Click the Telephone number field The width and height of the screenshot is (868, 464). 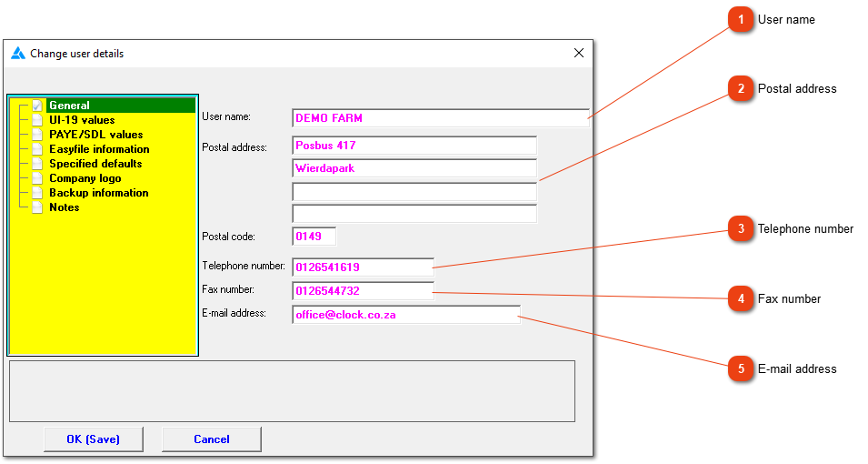pos(364,267)
